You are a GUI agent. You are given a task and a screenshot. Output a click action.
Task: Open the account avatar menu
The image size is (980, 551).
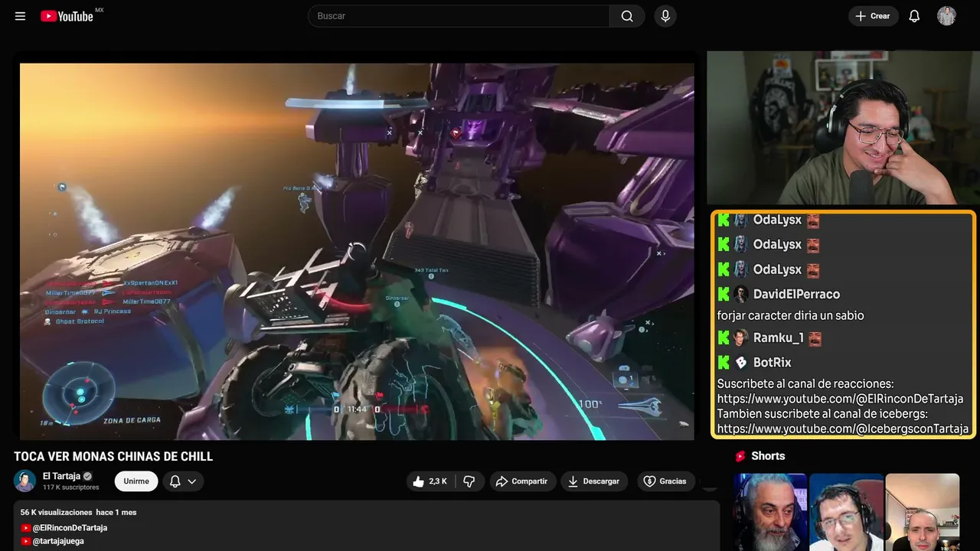click(946, 16)
